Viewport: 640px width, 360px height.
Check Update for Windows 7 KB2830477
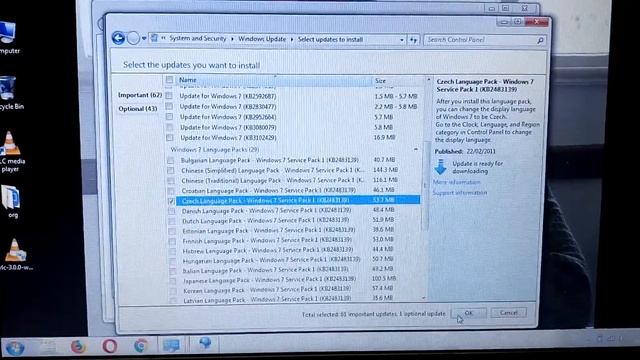[169, 106]
